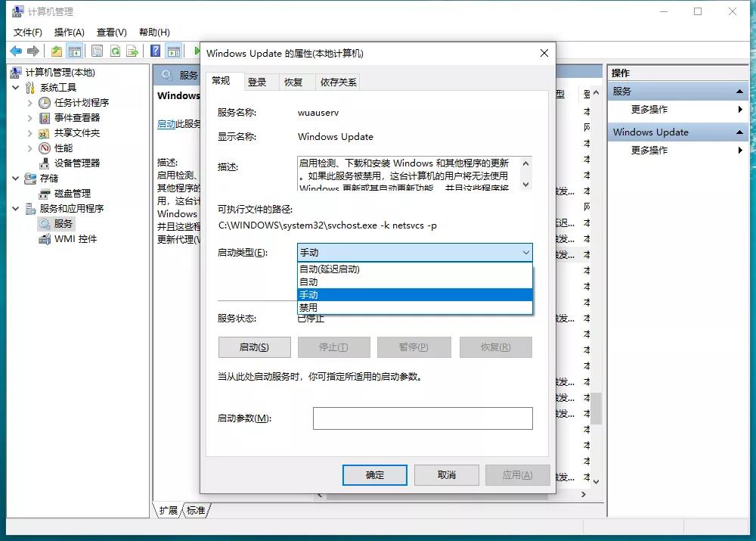Image resolution: width=756 pixels, height=541 pixels.
Task: Click the gray Forward arrow toolbar icon
Action: click(33, 51)
